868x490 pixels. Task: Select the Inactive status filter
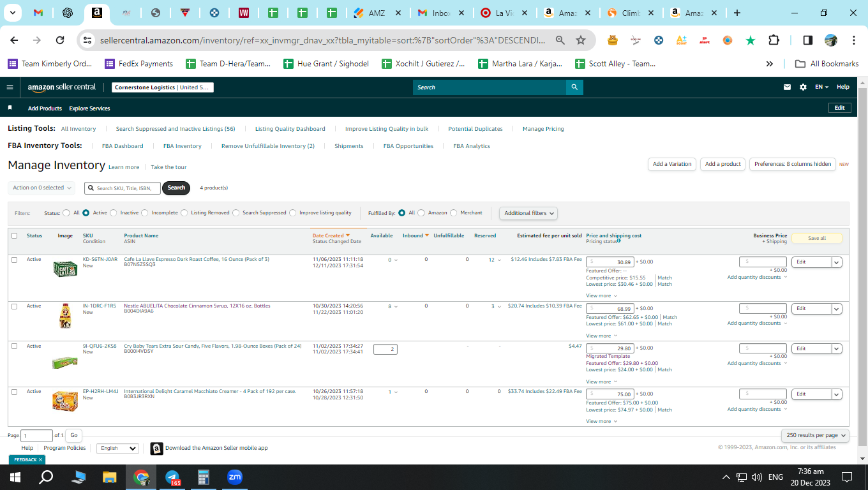coord(114,213)
